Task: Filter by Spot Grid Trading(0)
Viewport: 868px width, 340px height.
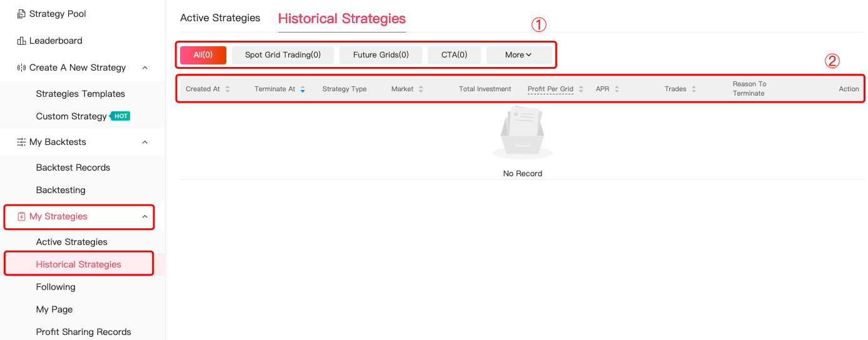Action: 283,55
